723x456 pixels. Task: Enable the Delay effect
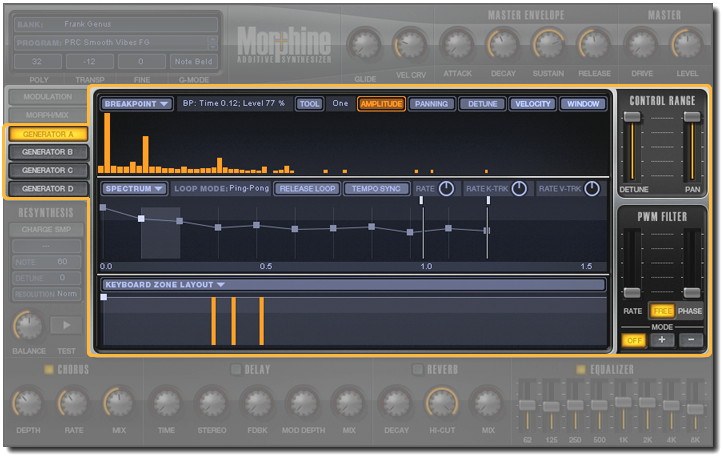coord(236,370)
